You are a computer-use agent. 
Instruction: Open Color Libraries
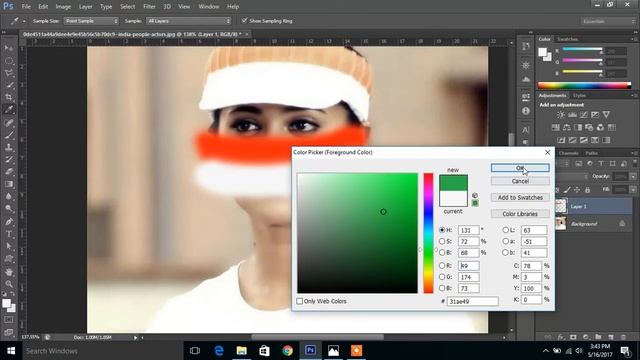pyautogui.click(x=520, y=213)
